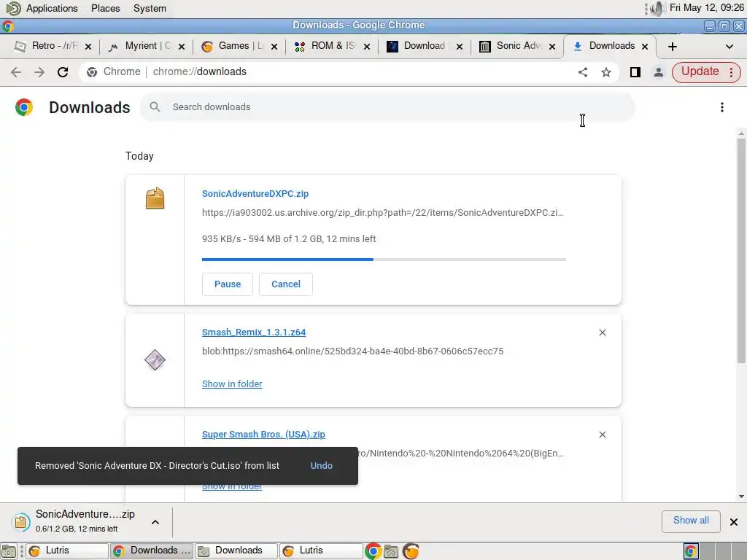Click the page vertical scrollbar thumb
Screen dimensions: 747x560
(741, 251)
